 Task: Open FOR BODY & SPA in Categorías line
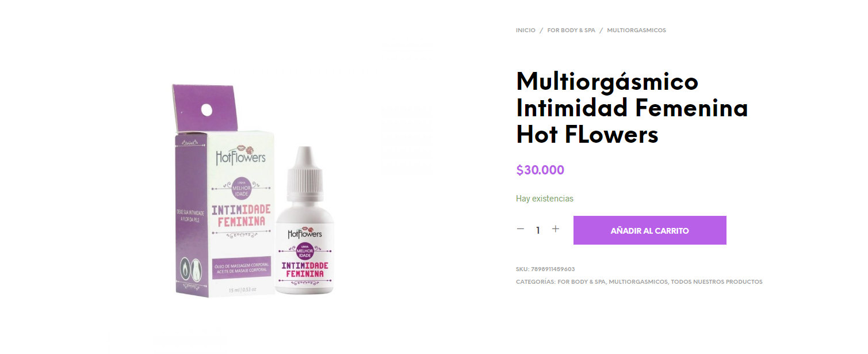(x=582, y=282)
